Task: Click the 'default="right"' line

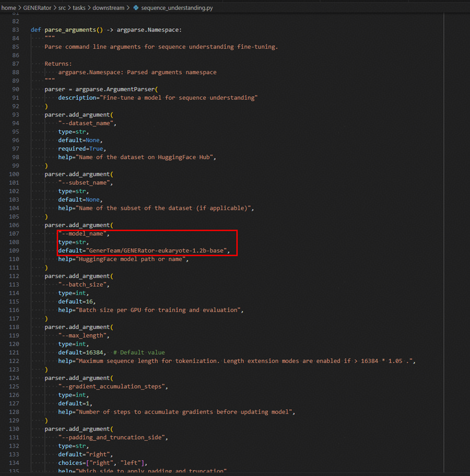Action: tap(86, 455)
